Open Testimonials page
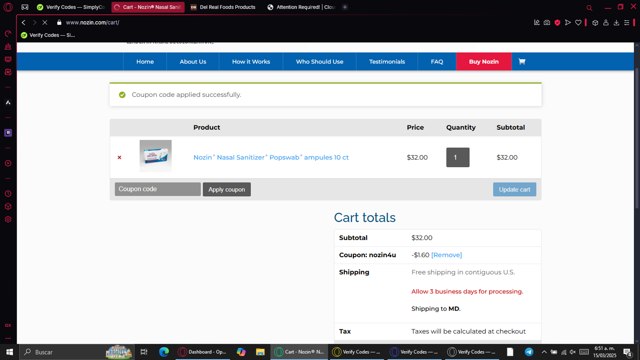The image size is (640, 360). [x=387, y=62]
